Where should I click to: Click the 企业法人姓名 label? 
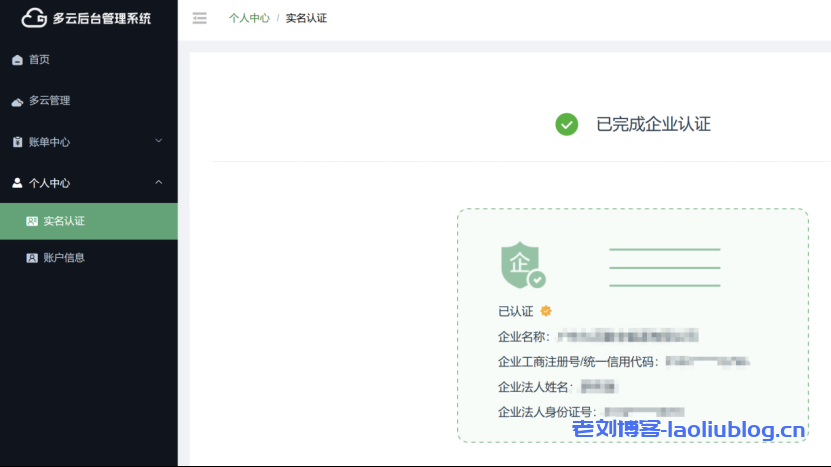(x=536, y=387)
